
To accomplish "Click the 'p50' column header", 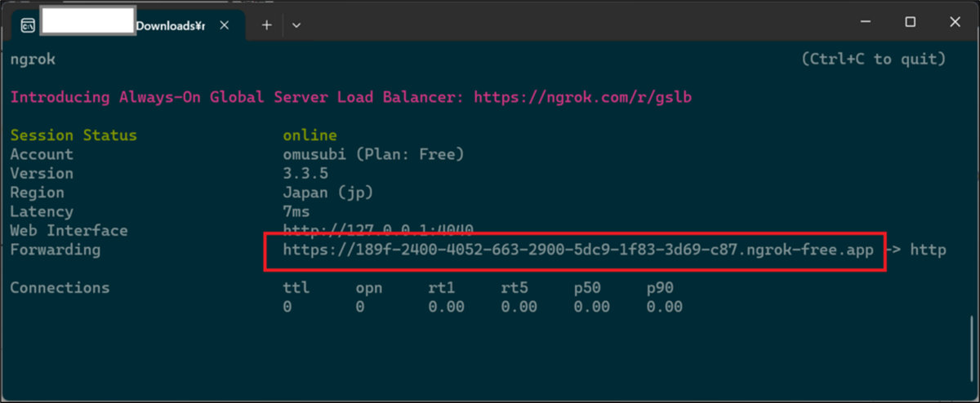I will (x=587, y=288).
